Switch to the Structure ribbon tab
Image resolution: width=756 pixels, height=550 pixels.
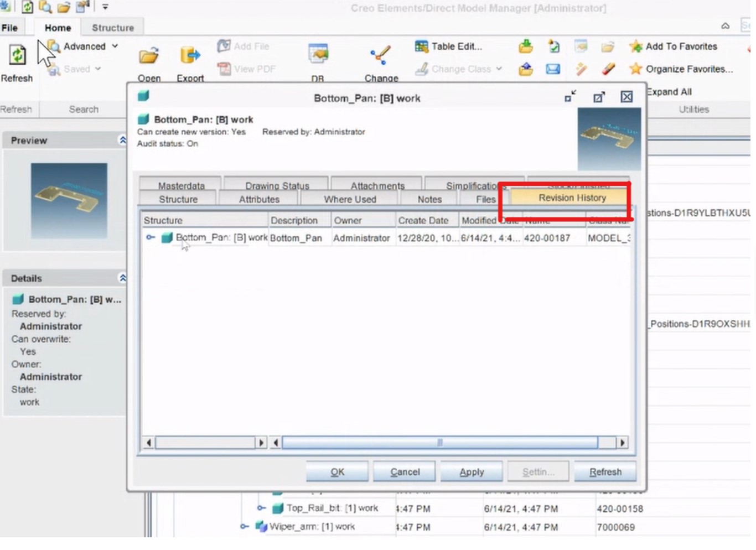[x=113, y=27]
